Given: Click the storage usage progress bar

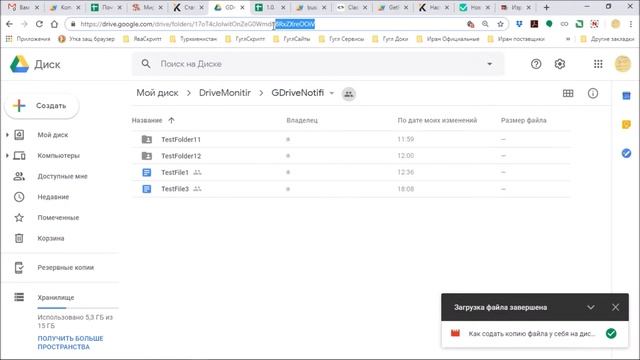Looking at the screenshot, I should [78, 308].
